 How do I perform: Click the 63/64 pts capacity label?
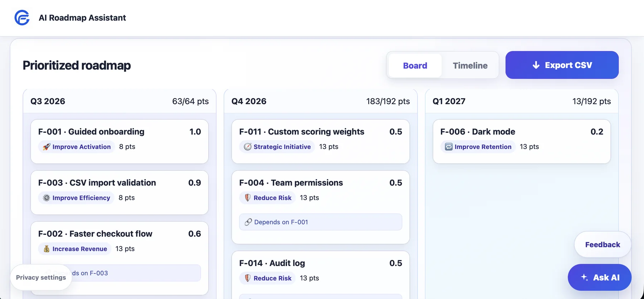pyautogui.click(x=190, y=101)
